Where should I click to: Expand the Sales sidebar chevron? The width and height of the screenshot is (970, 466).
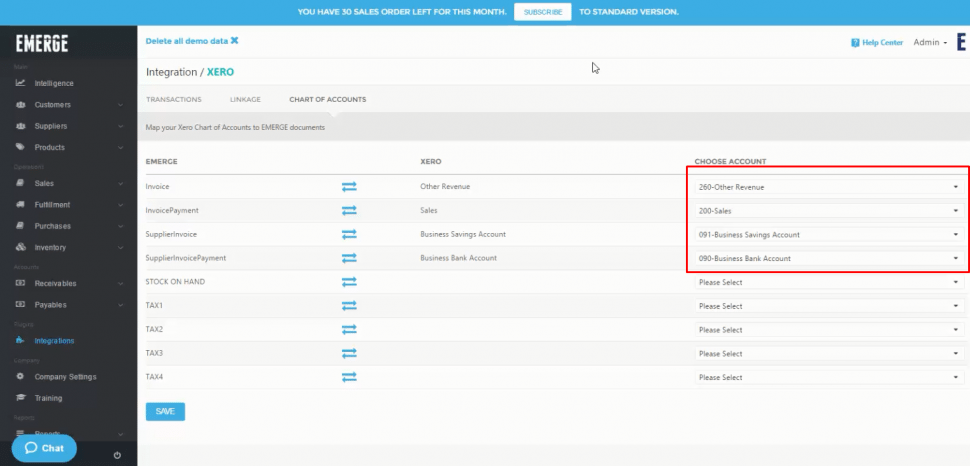[x=121, y=184]
